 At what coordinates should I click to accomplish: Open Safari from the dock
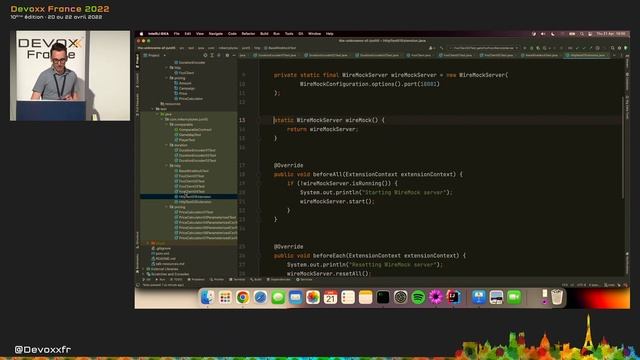pos(260,297)
